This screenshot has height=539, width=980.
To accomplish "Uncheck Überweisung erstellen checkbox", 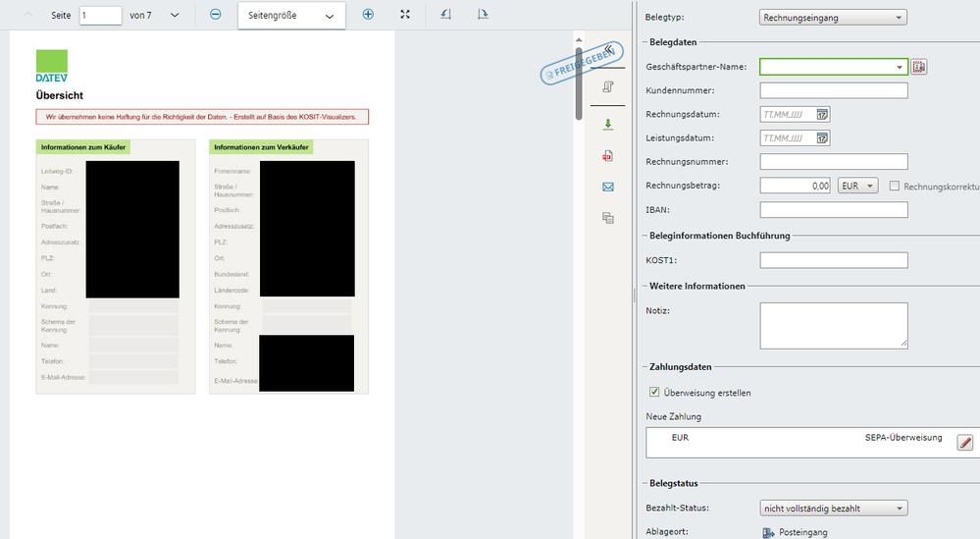I will [x=654, y=393].
